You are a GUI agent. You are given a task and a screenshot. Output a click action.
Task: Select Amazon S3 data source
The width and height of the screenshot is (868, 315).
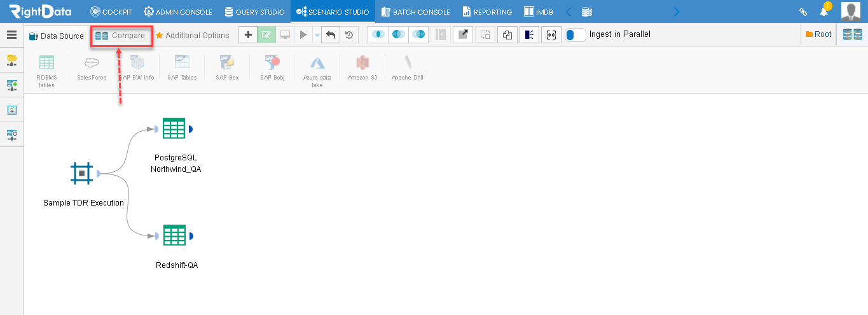click(362, 68)
